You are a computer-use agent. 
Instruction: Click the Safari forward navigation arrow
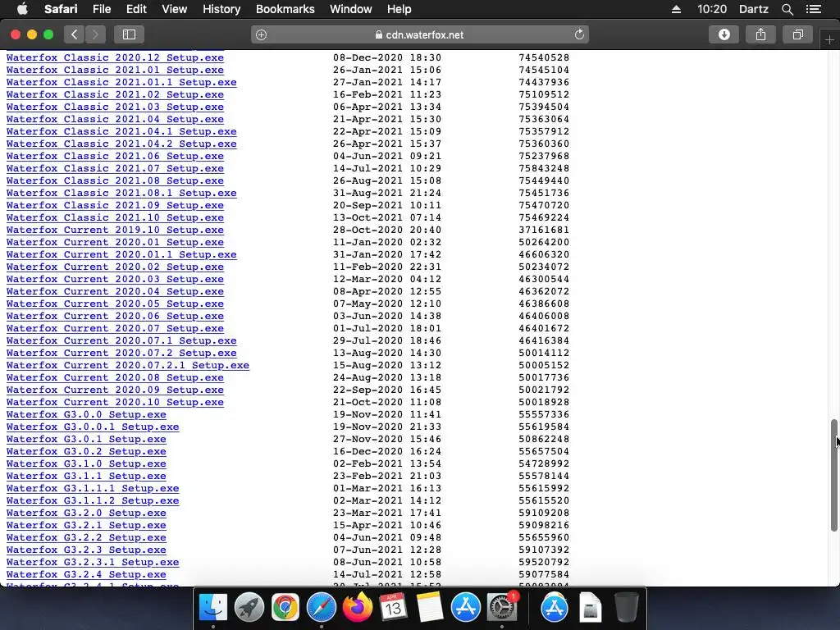[x=95, y=34]
